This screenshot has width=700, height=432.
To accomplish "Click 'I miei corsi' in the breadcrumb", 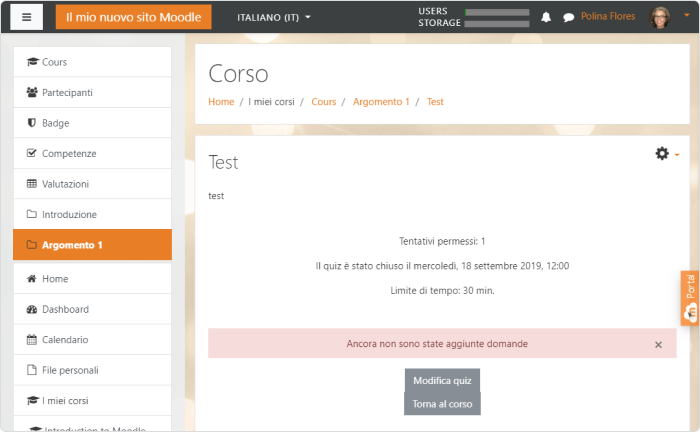I will [271, 102].
